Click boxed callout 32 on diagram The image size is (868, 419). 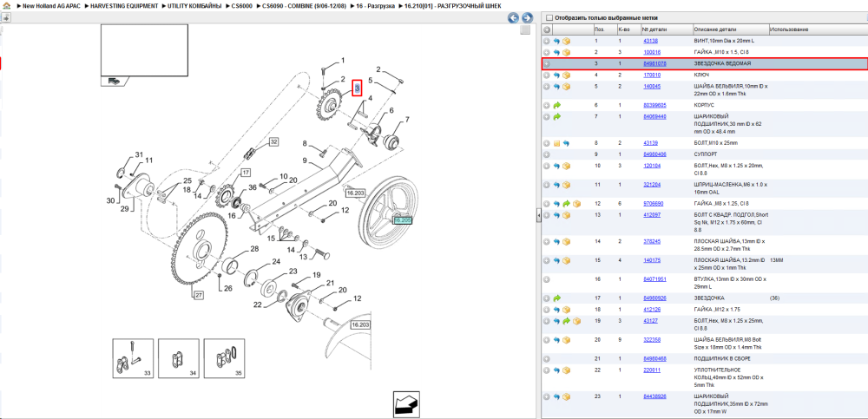273,142
